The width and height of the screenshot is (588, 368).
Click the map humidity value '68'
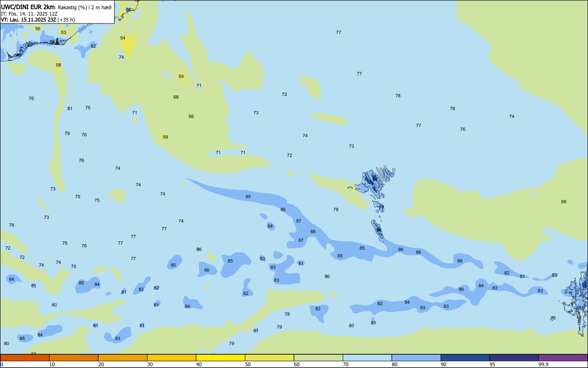coord(176,97)
